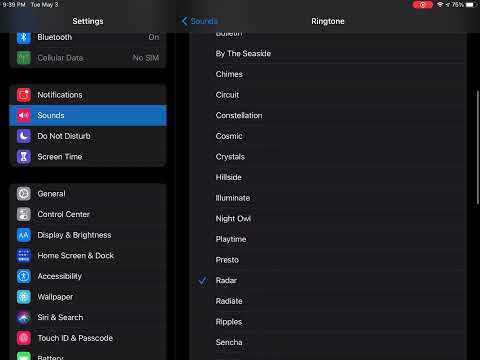The image size is (480, 360).
Task: Tap the red screen recording indicator
Action: click(422, 5)
